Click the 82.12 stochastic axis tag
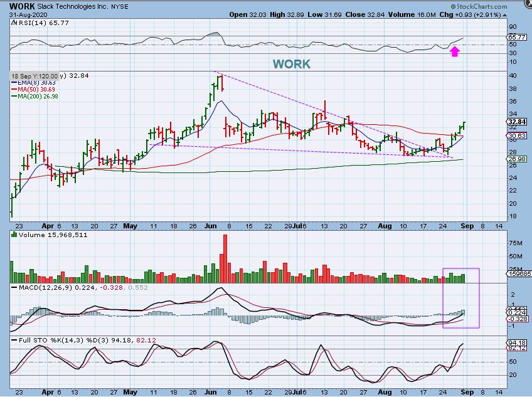Image resolution: width=532 pixels, height=397 pixels. click(x=517, y=347)
